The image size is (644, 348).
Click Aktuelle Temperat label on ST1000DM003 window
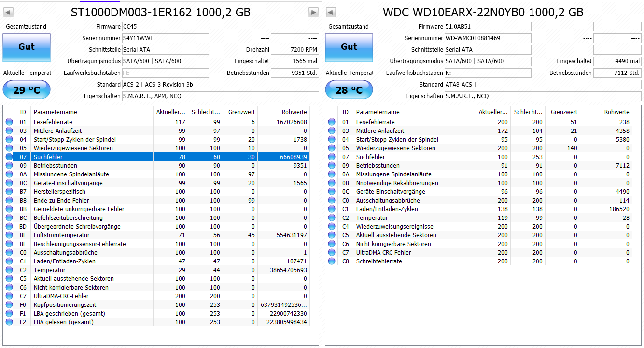coord(27,72)
